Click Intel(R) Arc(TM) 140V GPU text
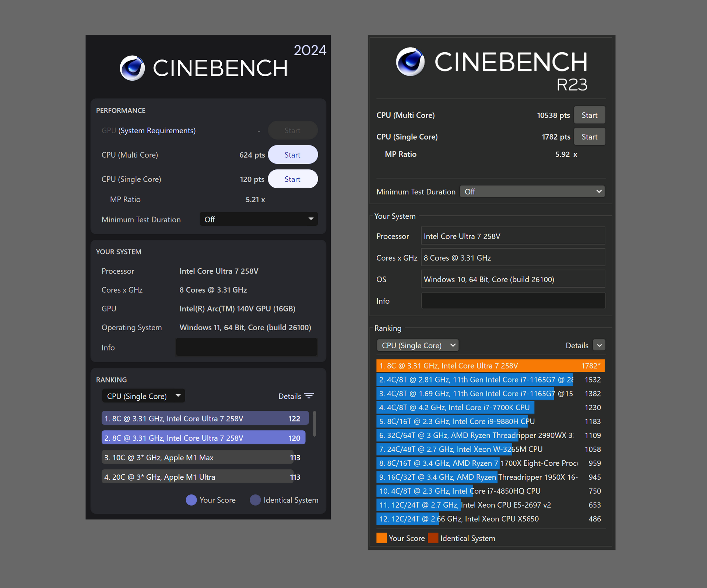The width and height of the screenshot is (707, 588). click(237, 309)
